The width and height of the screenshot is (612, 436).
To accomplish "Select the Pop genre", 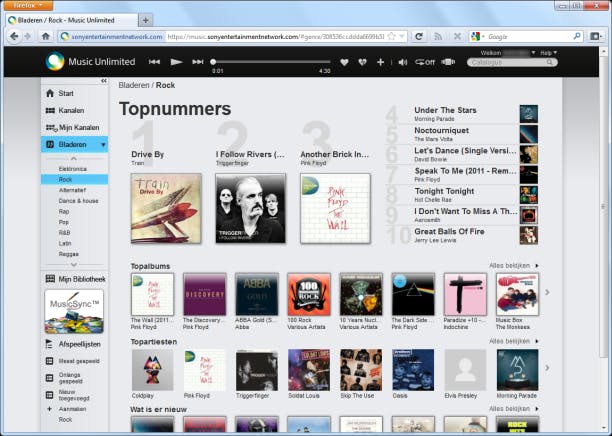I will 64,222.
